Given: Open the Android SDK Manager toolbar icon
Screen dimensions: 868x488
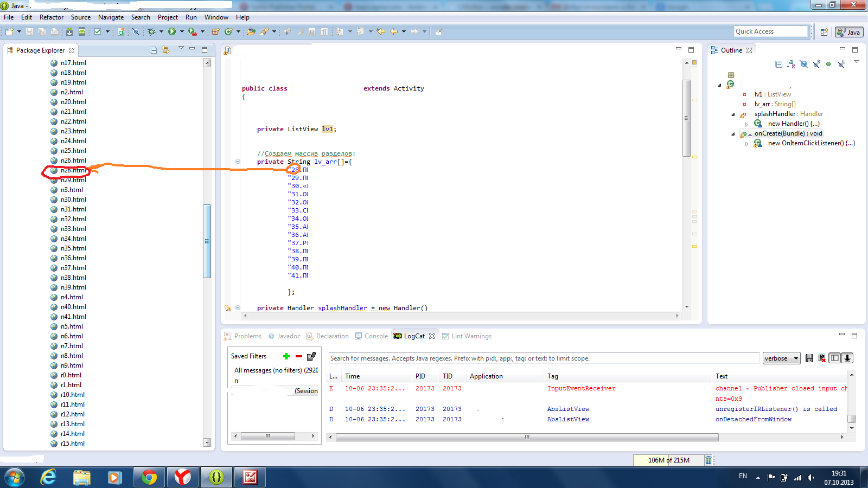Looking at the screenshot, I should pyautogui.click(x=69, y=31).
